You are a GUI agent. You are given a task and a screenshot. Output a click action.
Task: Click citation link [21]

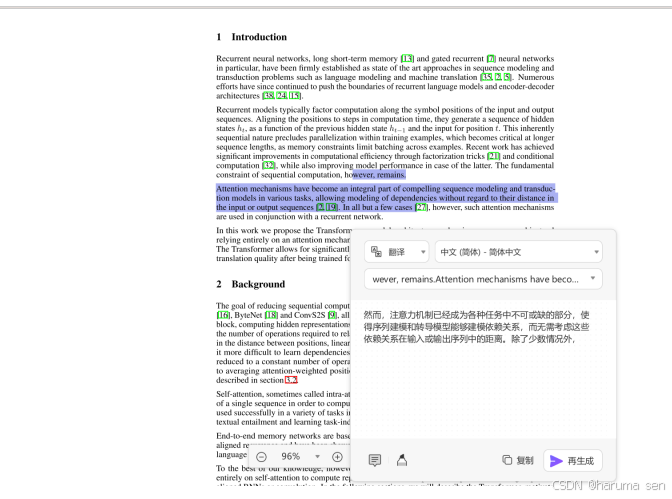(x=493, y=156)
